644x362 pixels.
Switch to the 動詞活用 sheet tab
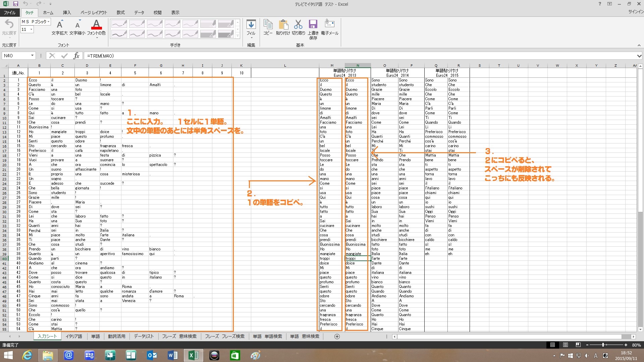tap(116, 336)
